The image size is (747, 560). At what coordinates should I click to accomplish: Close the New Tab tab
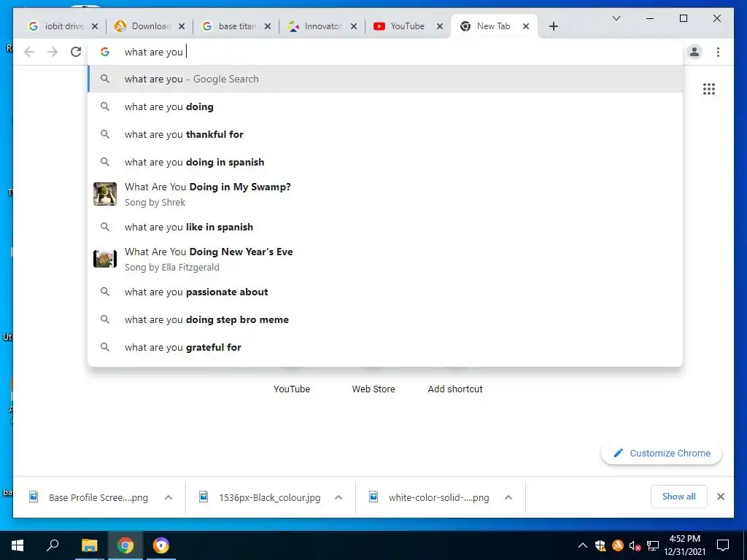click(526, 26)
